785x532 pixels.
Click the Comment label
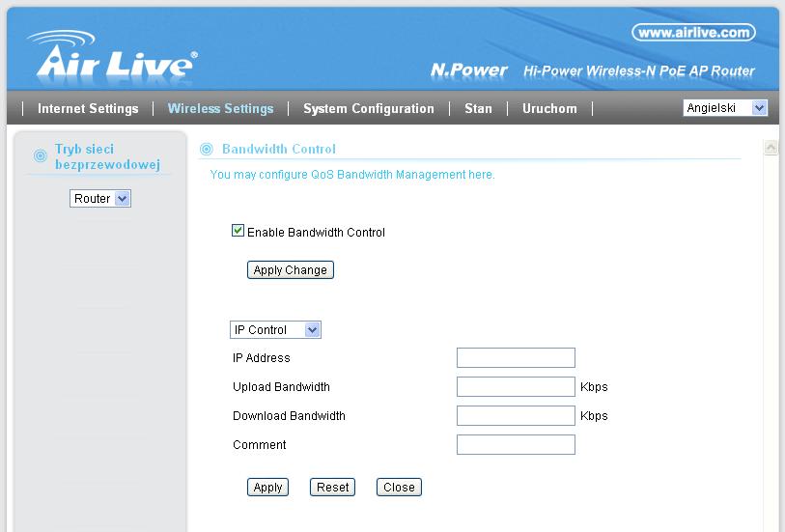point(260,445)
